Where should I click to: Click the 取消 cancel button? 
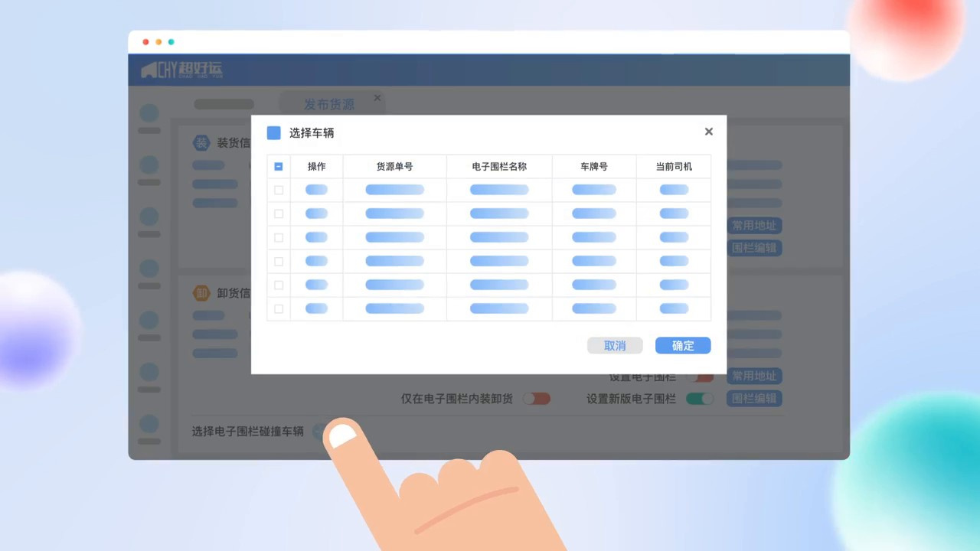[x=615, y=346]
